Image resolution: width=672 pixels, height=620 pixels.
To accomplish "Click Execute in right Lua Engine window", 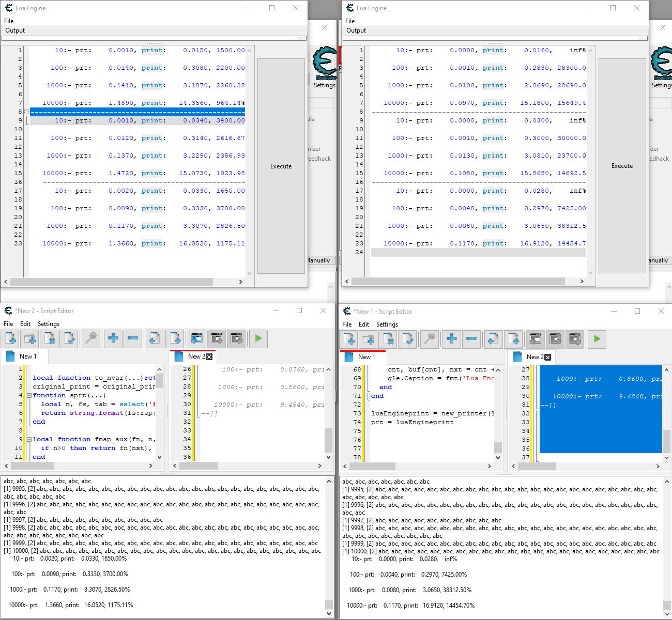I will coord(622,166).
